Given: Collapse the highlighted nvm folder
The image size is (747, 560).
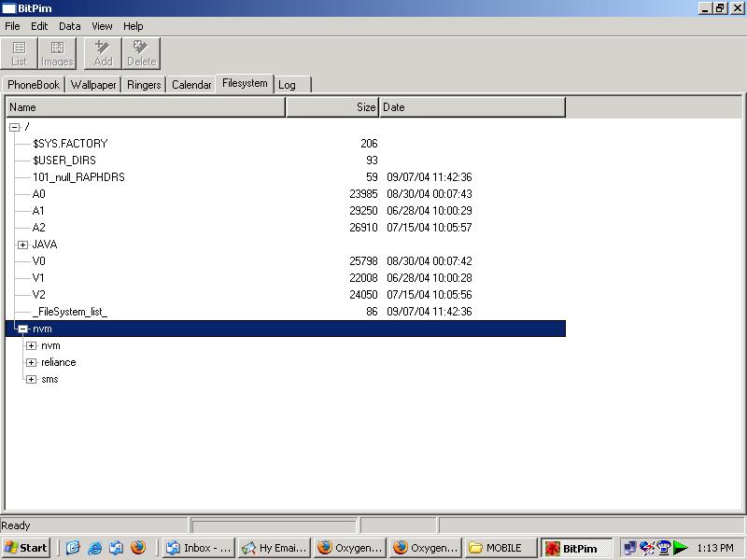Looking at the screenshot, I should 22,329.
